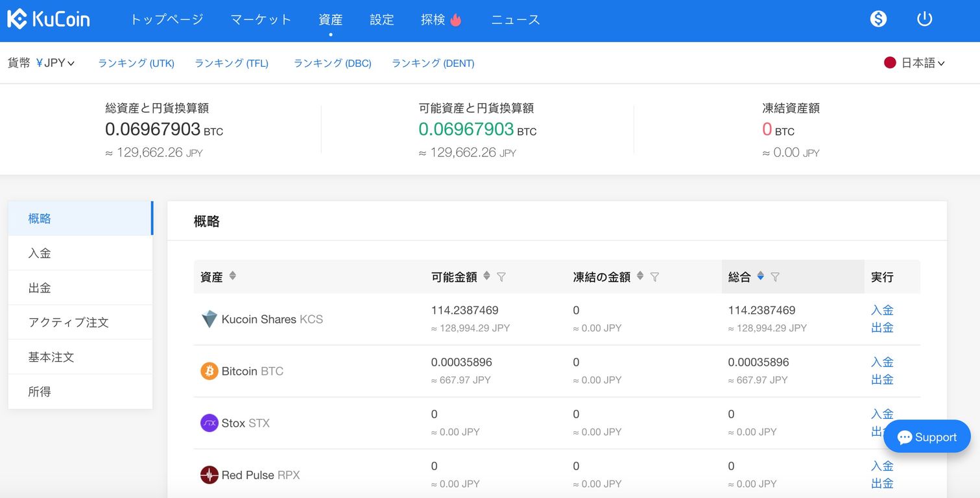
Task: Open filter icon beside 凍結の金額
Action: pyautogui.click(x=654, y=277)
